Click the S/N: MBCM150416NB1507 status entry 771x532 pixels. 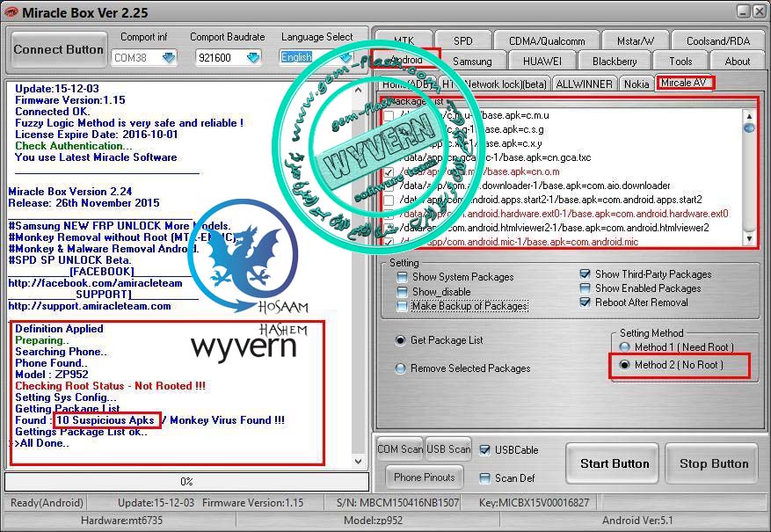click(397, 502)
